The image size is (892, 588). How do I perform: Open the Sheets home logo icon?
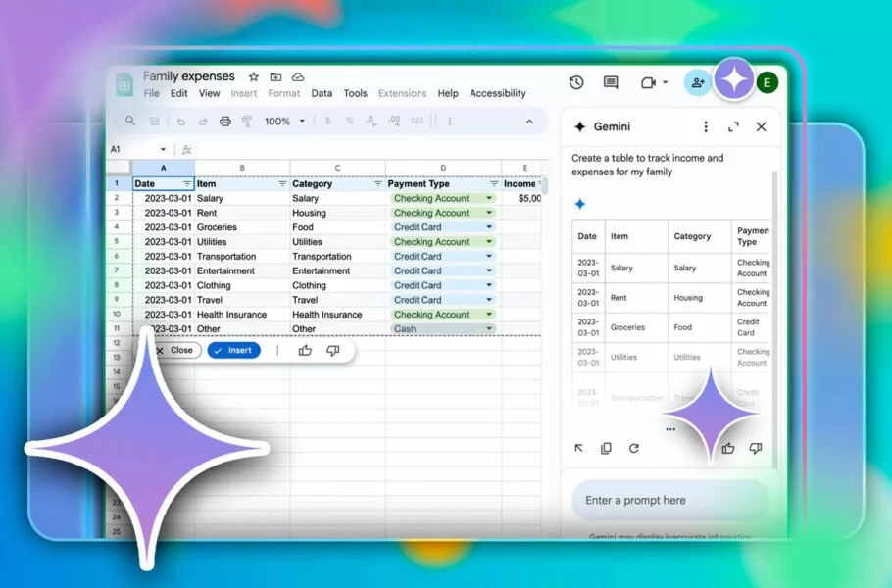124,86
